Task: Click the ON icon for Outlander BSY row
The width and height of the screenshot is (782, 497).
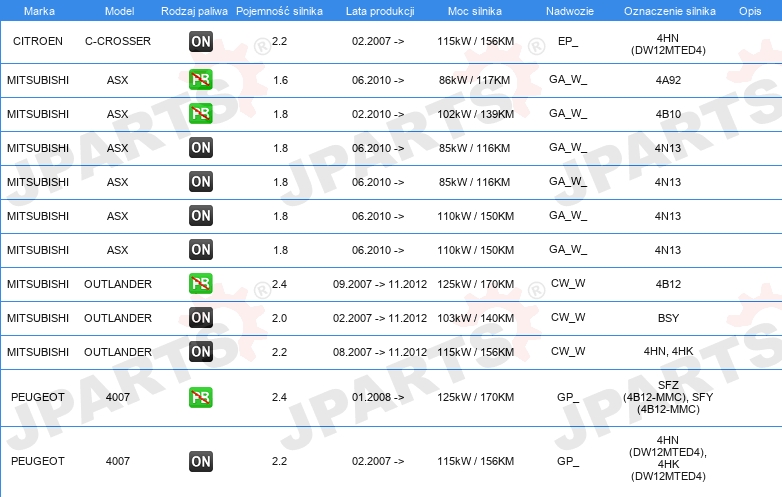Action: coord(201,318)
